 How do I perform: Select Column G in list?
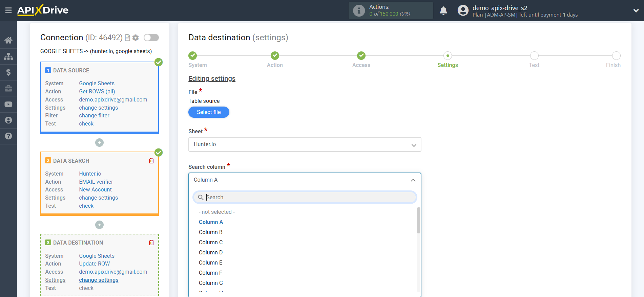pyautogui.click(x=211, y=283)
